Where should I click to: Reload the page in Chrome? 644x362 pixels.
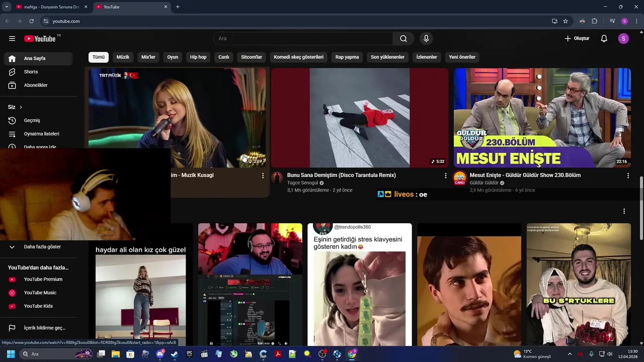pos(31,21)
